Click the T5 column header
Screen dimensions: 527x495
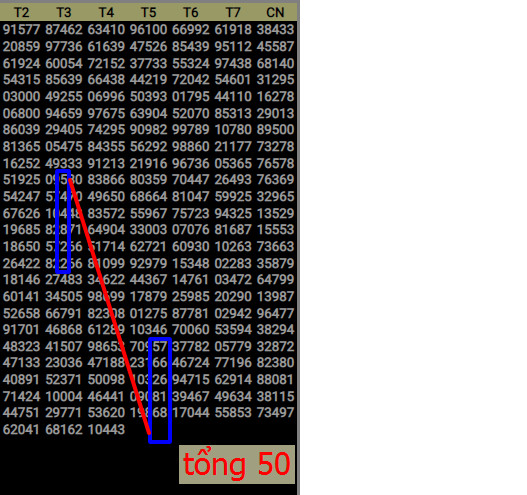pyautogui.click(x=149, y=12)
